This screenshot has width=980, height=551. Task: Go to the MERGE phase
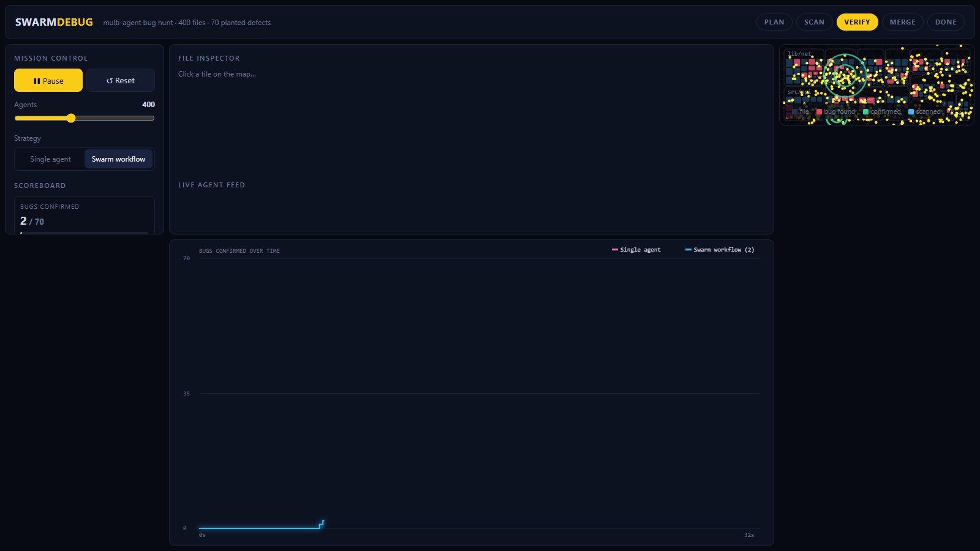tap(902, 22)
